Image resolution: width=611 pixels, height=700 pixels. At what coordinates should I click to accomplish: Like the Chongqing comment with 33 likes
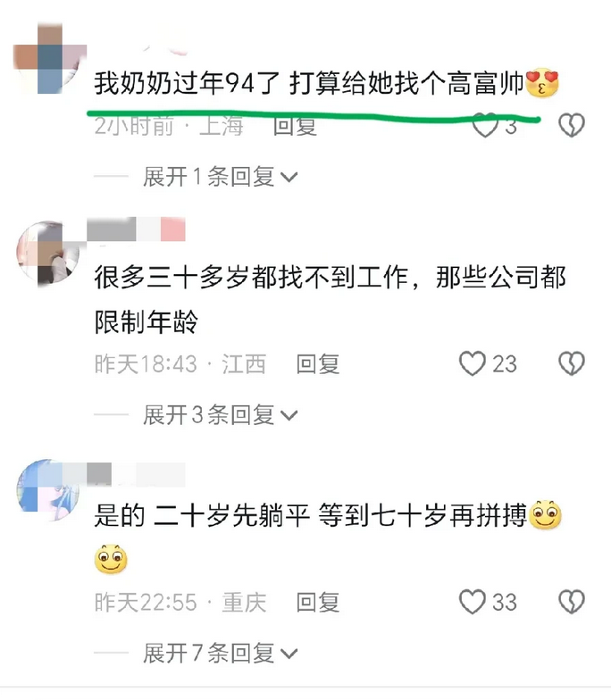tap(473, 602)
